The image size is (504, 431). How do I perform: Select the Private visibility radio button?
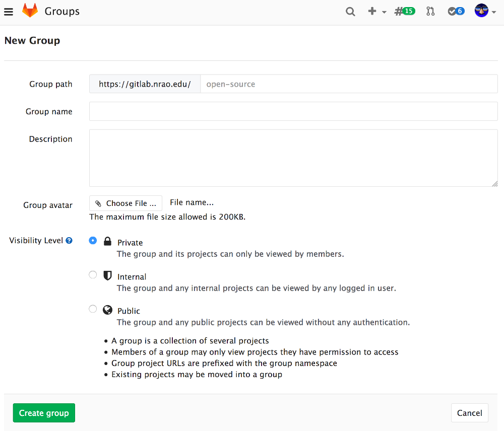click(93, 241)
